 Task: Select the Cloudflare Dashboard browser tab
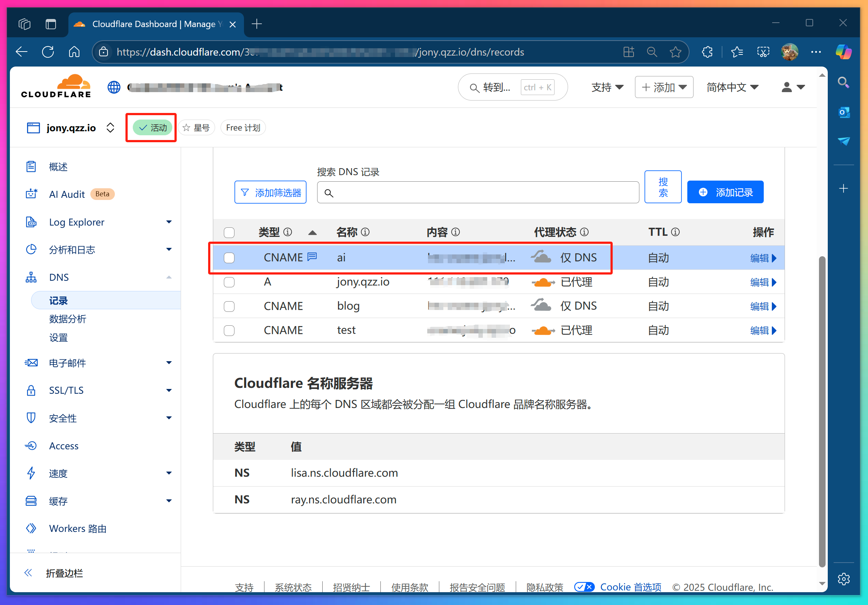[x=151, y=24]
